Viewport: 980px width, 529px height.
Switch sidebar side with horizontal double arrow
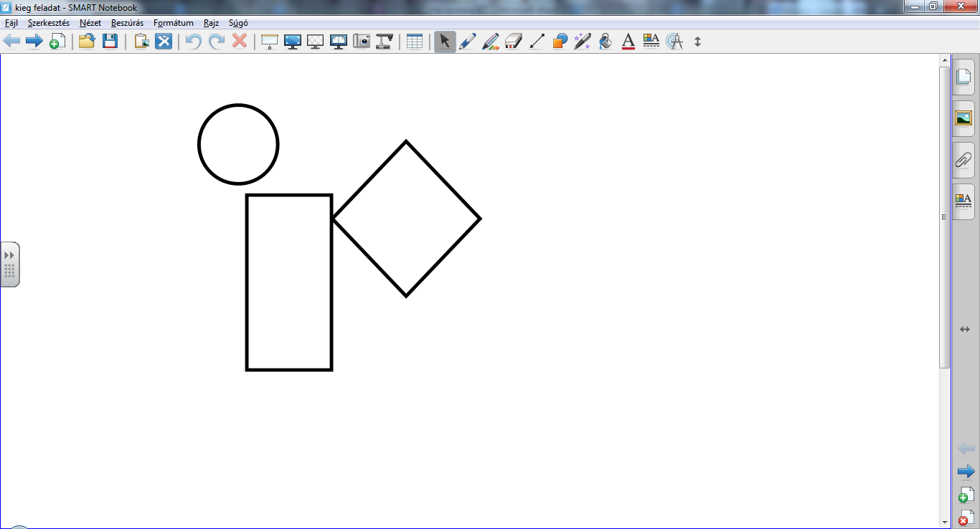click(x=965, y=329)
